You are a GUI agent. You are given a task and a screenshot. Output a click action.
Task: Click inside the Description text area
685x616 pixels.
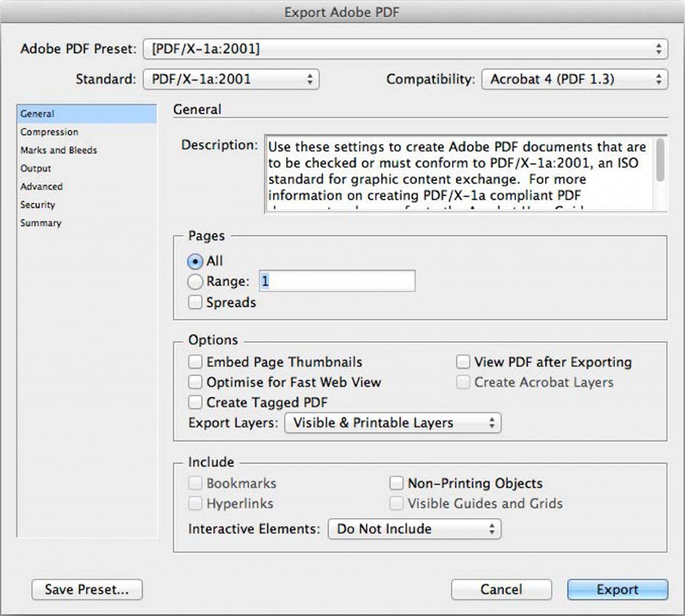pos(460,174)
